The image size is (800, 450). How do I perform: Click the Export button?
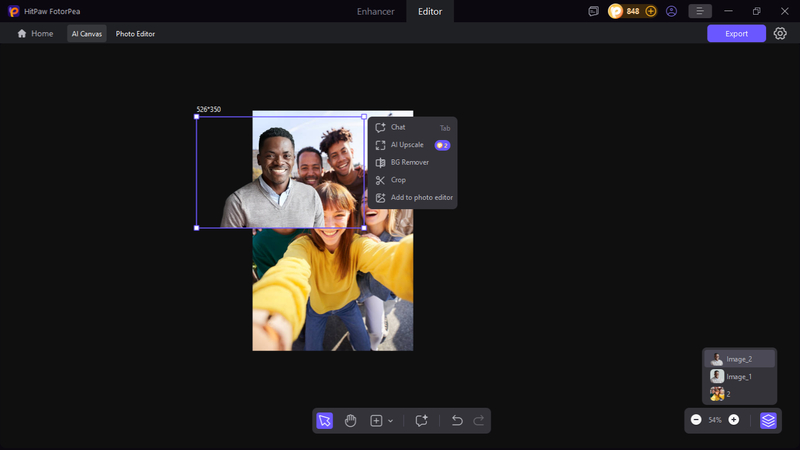736,34
